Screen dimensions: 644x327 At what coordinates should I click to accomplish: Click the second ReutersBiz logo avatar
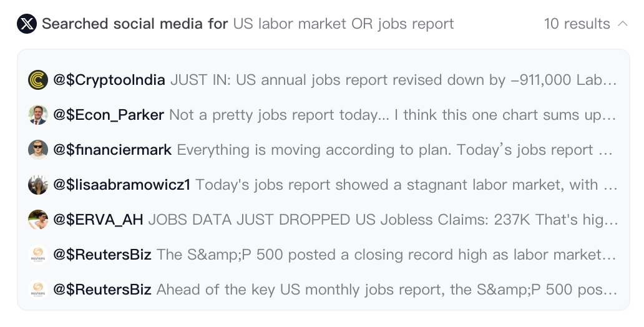[x=38, y=290]
